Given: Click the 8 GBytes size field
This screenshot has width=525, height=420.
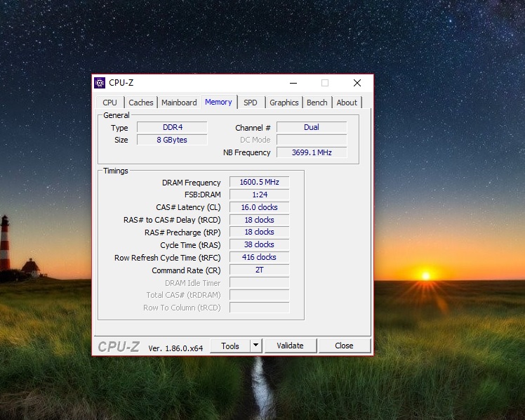Looking at the screenshot, I should click(172, 140).
